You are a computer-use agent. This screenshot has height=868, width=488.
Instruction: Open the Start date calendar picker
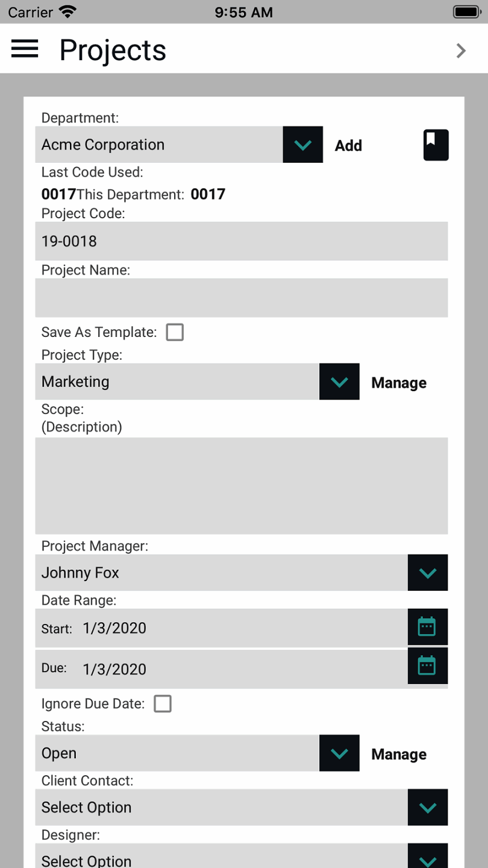(427, 627)
